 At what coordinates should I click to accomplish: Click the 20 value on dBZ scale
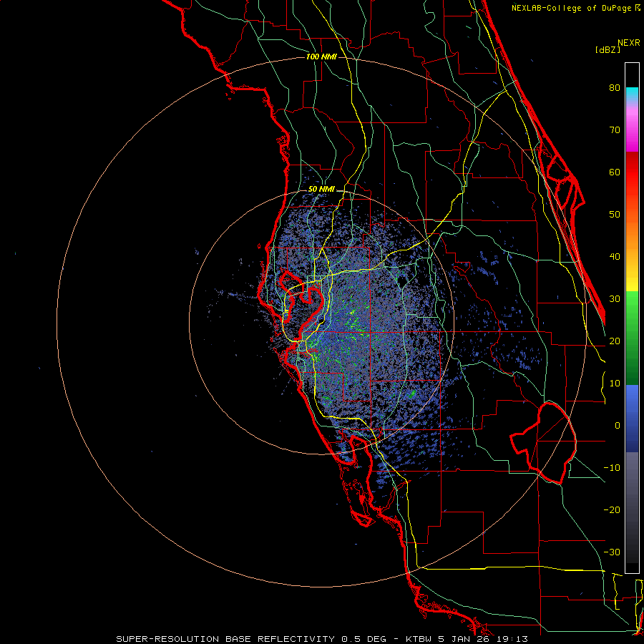pyautogui.click(x=615, y=341)
